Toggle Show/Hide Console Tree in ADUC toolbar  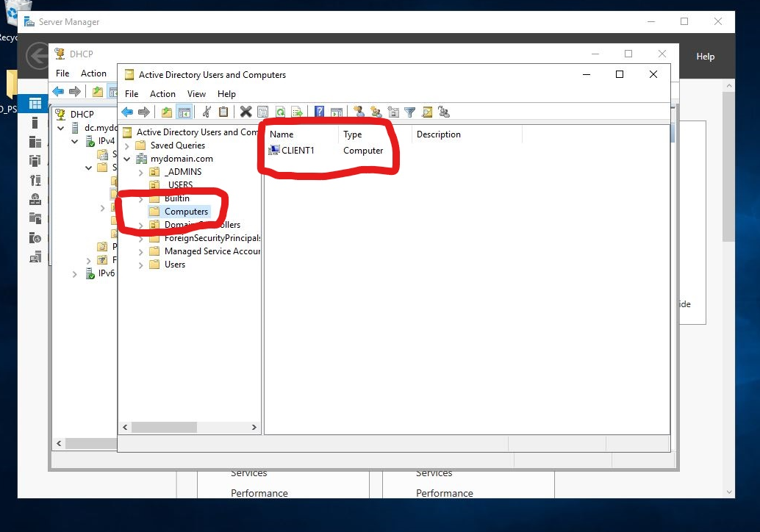[x=184, y=112]
